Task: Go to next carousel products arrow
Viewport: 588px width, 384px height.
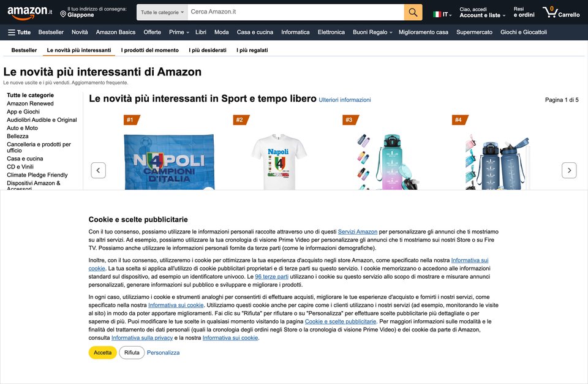Action: pyautogui.click(x=569, y=170)
